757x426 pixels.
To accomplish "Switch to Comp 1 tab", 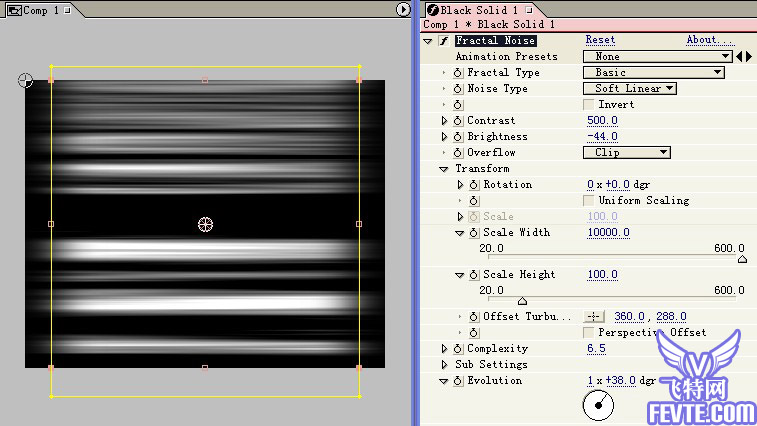I will [40, 10].
